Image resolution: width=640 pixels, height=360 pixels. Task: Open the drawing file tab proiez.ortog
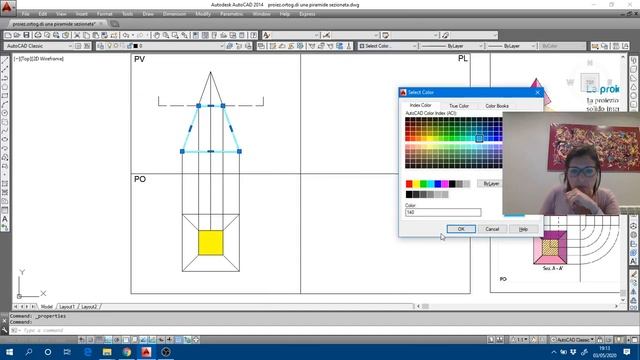(x=54, y=24)
